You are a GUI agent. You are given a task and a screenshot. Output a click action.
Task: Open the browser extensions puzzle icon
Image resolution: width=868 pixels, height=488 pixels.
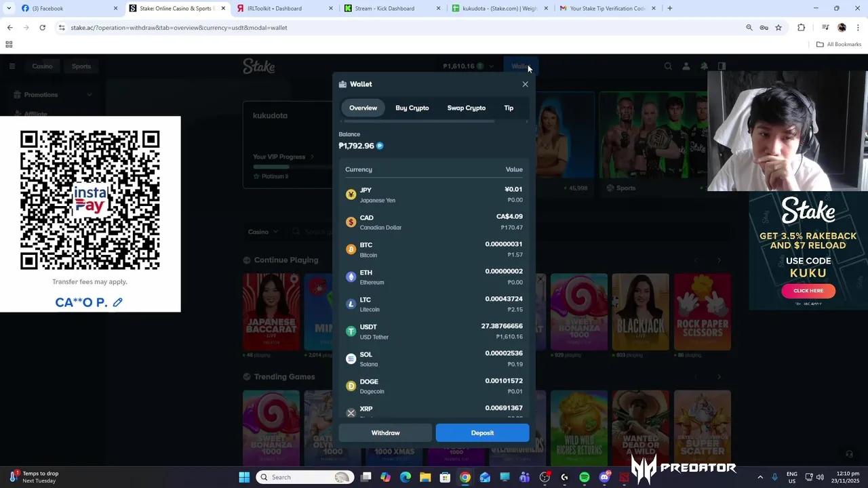pos(802,28)
